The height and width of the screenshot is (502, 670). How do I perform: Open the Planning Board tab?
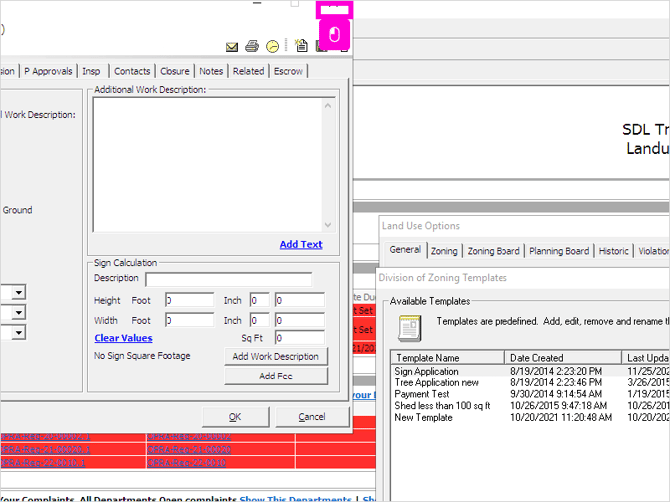pyautogui.click(x=559, y=251)
